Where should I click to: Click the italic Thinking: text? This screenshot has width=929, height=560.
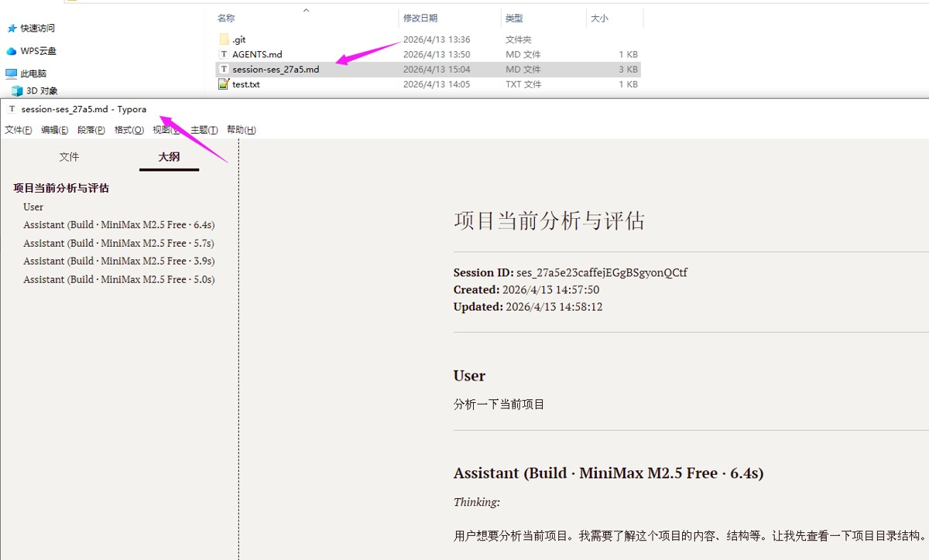(x=477, y=502)
